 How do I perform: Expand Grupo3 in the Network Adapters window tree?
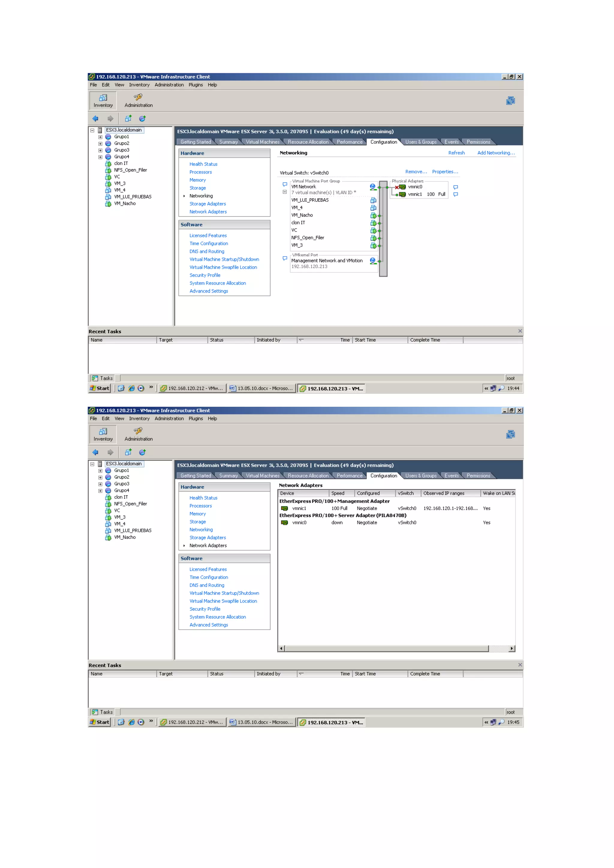coord(100,484)
